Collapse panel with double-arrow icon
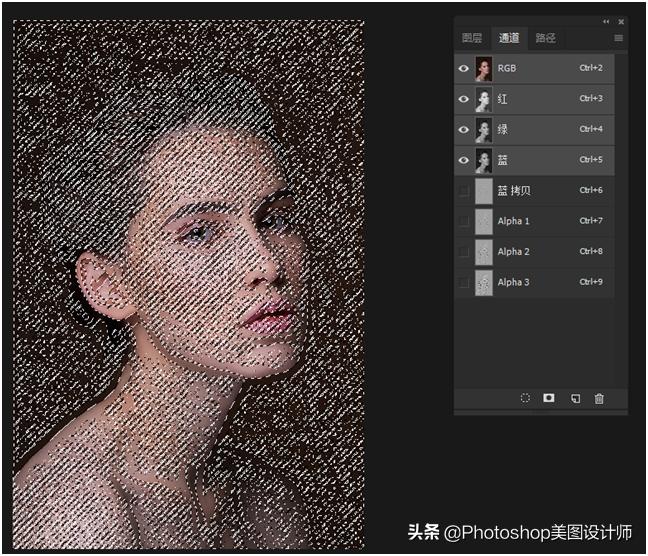Viewport: 648px width, 556px height. (x=605, y=21)
